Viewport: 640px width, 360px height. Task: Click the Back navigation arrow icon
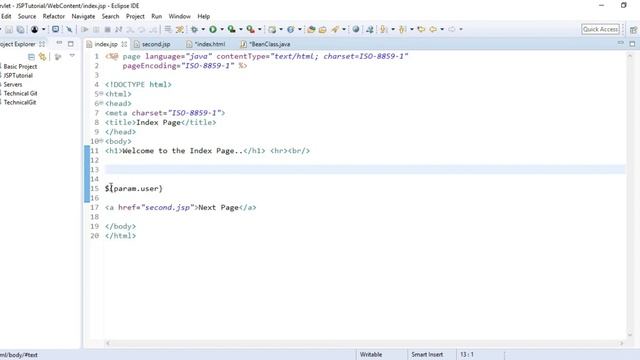tap(433, 29)
